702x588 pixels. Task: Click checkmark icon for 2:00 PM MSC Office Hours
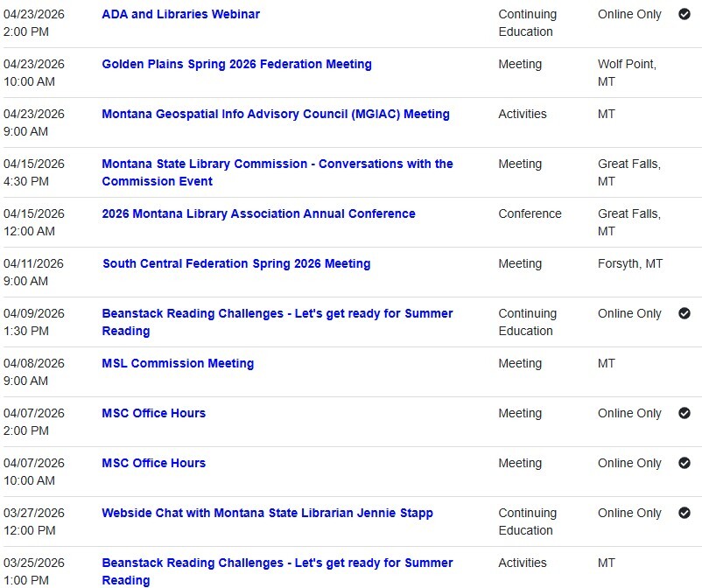tap(686, 413)
